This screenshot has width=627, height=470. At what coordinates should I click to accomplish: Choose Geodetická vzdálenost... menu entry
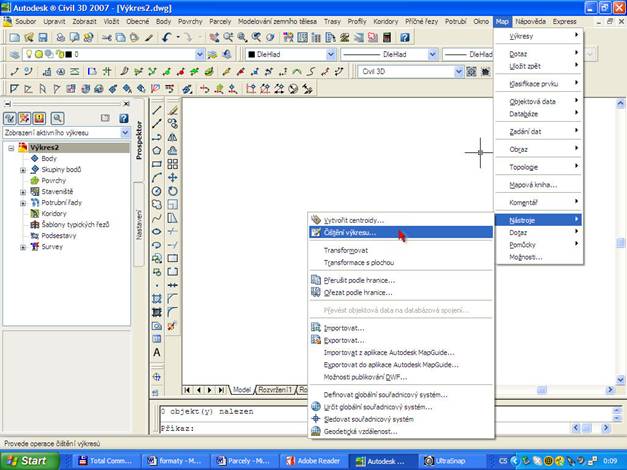pyautogui.click(x=401, y=432)
